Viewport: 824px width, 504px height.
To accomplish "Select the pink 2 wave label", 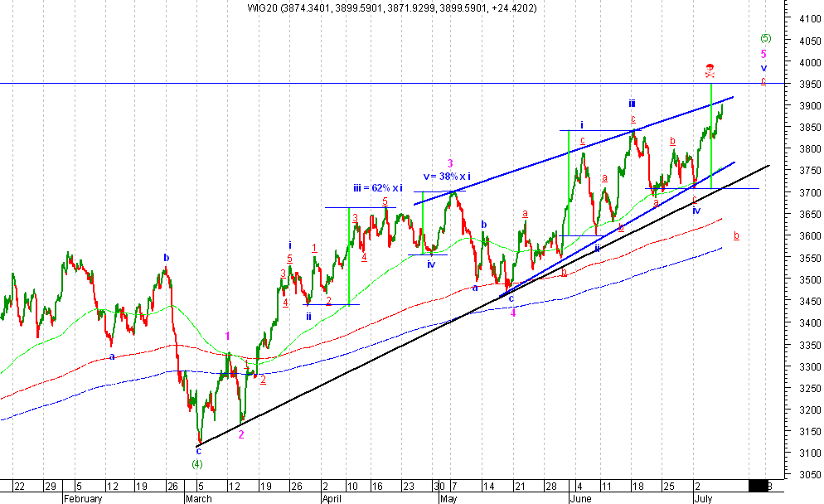I will click(x=241, y=434).
